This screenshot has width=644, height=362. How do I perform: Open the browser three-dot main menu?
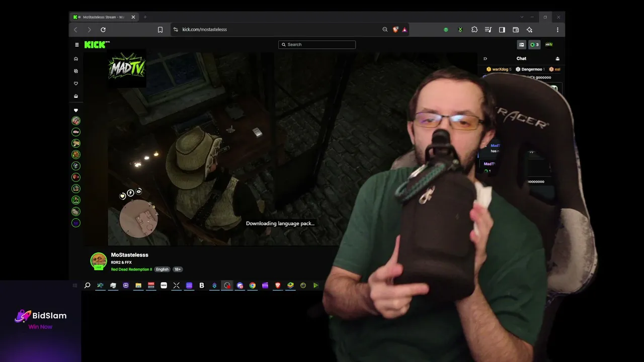(557, 30)
